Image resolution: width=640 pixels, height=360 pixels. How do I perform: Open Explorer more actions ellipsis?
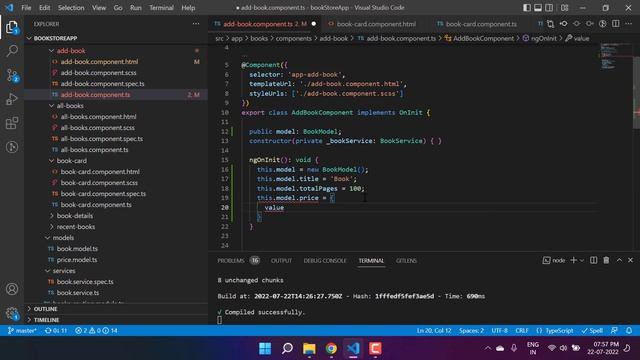pyautogui.click(x=196, y=24)
